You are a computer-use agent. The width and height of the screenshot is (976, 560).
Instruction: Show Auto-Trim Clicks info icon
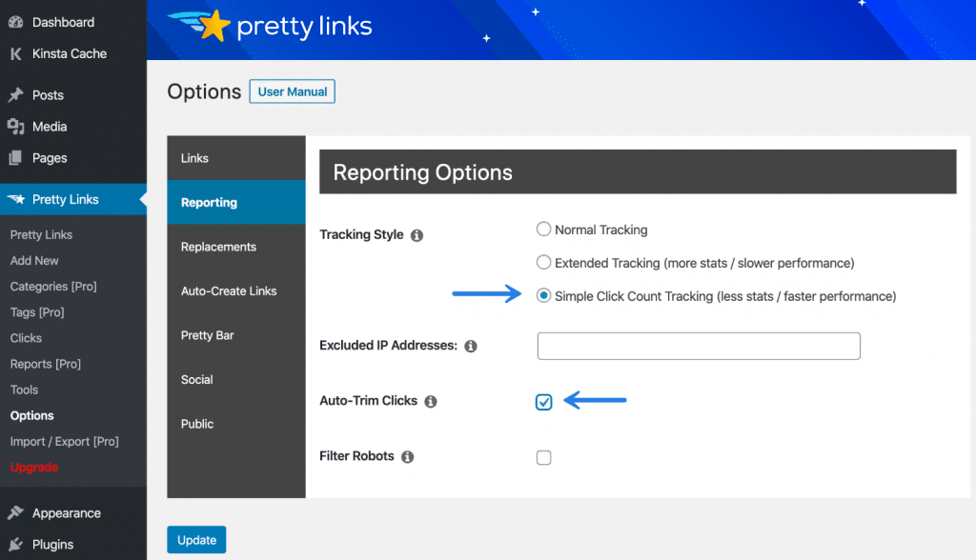[x=431, y=401]
